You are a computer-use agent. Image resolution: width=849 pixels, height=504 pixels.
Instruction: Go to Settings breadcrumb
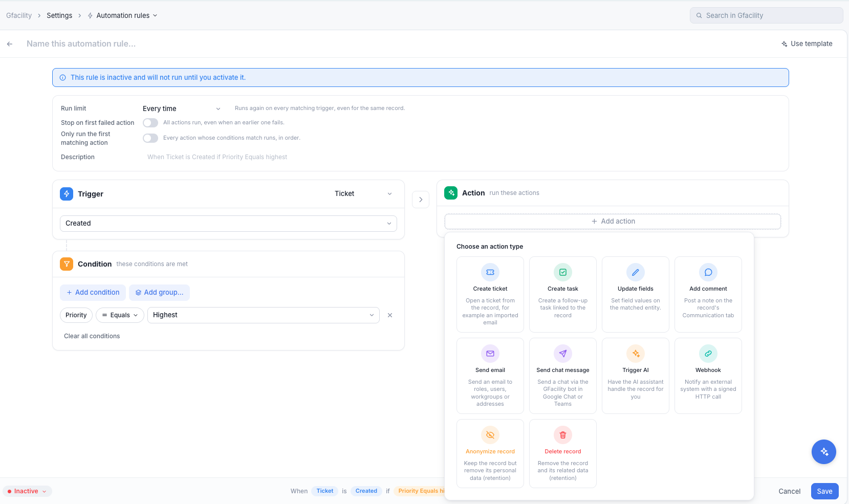[59, 16]
